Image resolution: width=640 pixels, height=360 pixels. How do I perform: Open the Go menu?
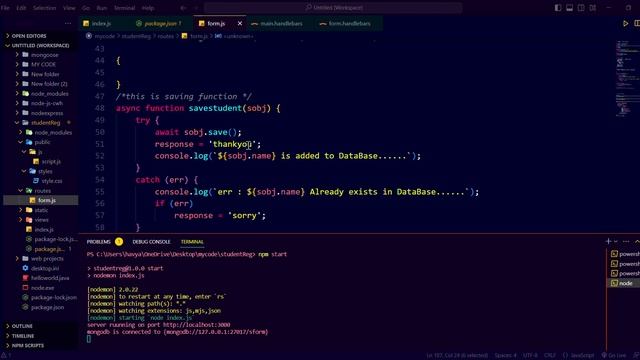tap(86, 8)
